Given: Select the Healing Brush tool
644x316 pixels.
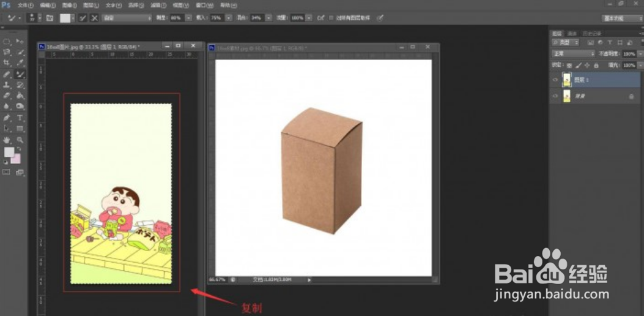Looking at the screenshot, I should click(7, 74).
